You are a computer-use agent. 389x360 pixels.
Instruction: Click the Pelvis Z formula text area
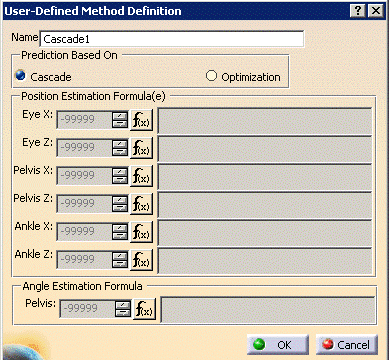coord(265,204)
